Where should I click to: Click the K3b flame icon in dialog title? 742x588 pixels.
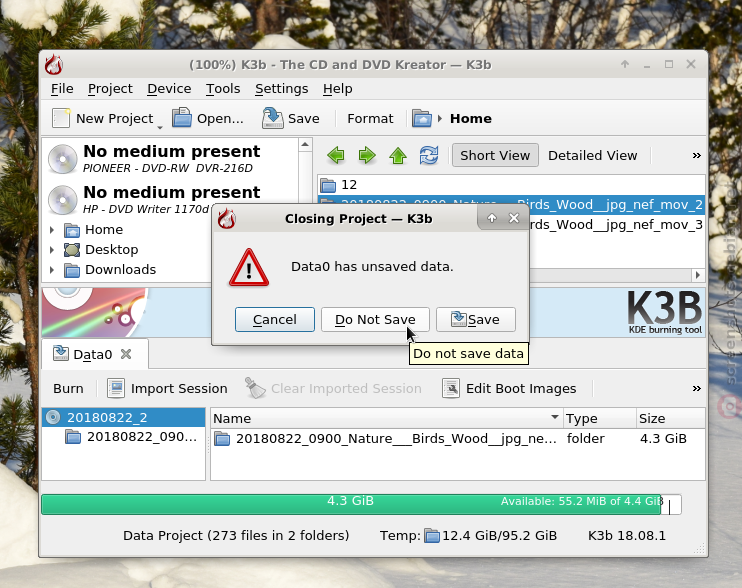227,219
